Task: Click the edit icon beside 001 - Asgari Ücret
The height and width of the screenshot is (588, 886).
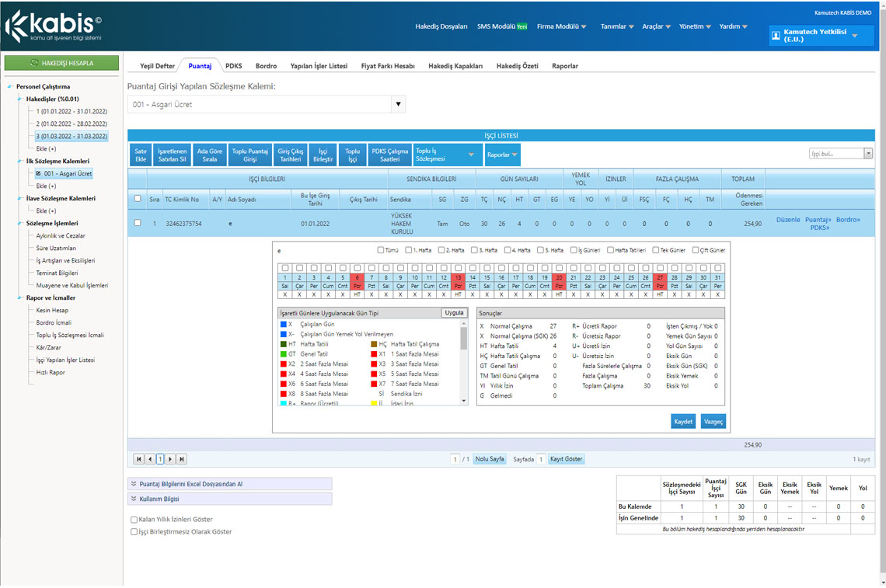Action: coord(38,173)
